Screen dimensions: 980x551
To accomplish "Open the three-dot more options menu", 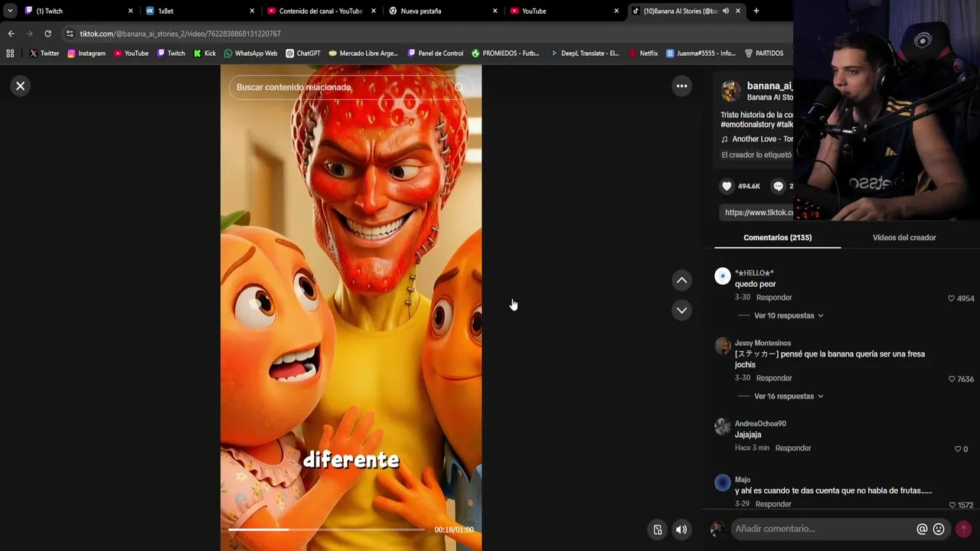I will [x=681, y=86].
